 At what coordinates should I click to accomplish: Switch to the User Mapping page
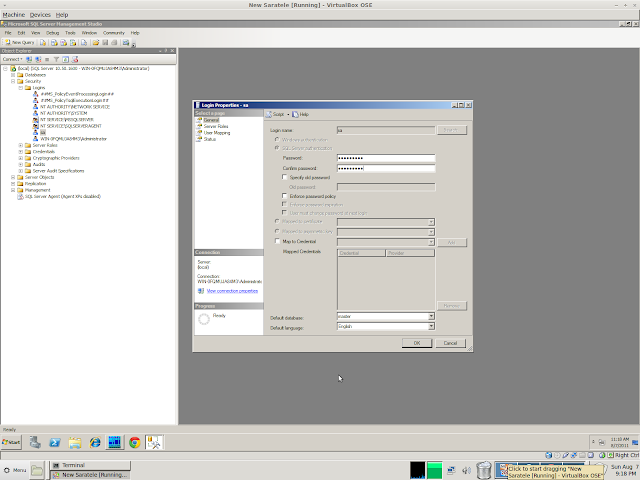(216, 133)
